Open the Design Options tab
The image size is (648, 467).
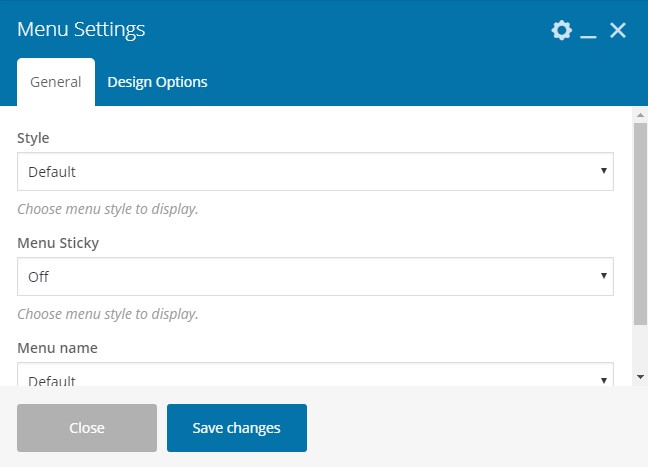point(157,82)
